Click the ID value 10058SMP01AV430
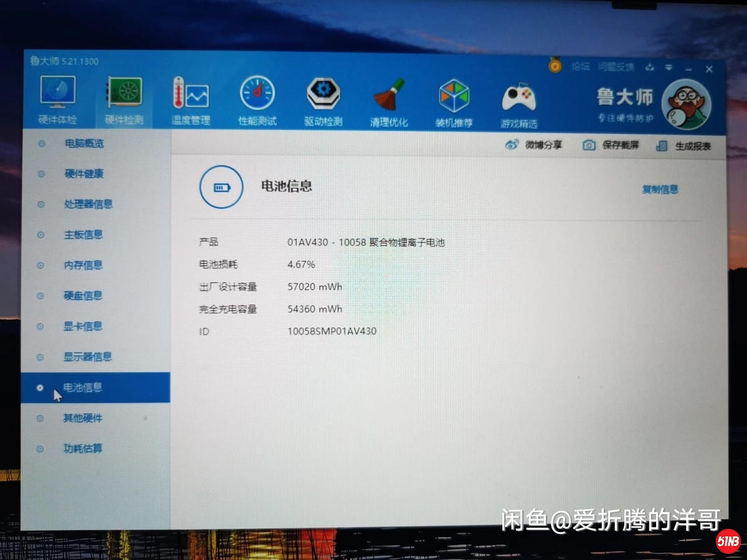This screenshot has height=560, width=747. 332,332
